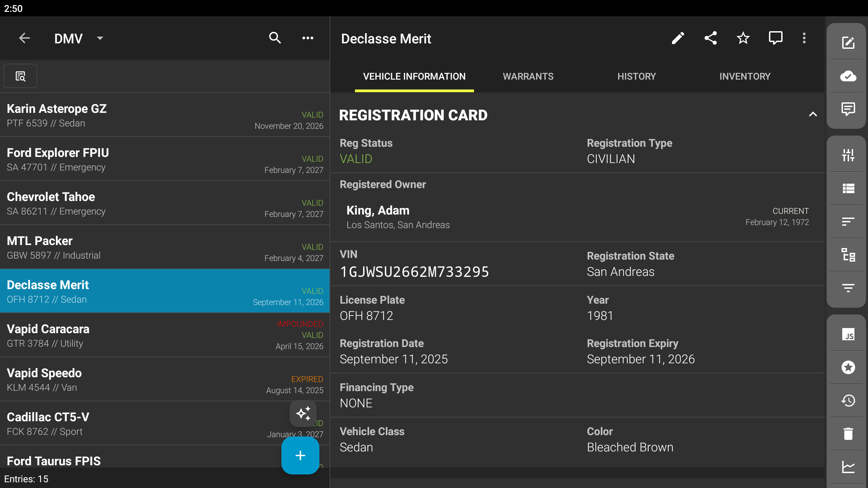
Task: Switch to the Warrants tab
Action: pyautogui.click(x=528, y=77)
